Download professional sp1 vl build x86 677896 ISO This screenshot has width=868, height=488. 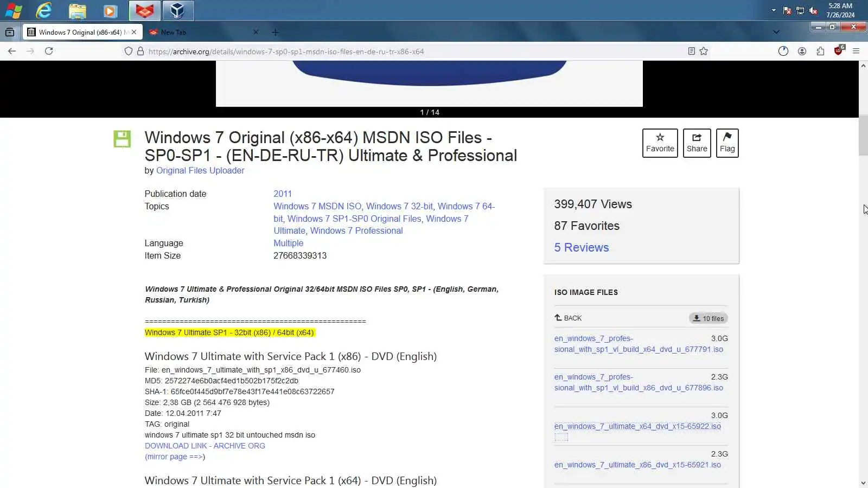639,382
